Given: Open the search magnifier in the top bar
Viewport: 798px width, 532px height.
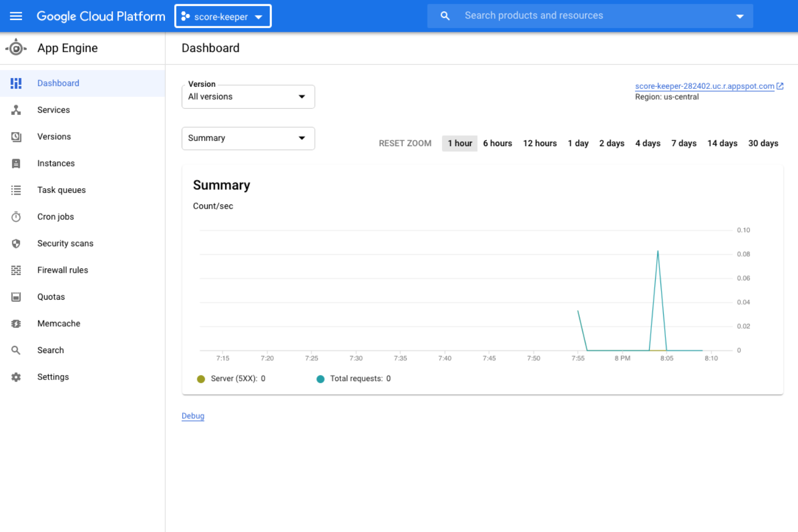Looking at the screenshot, I should tap(444, 16).
